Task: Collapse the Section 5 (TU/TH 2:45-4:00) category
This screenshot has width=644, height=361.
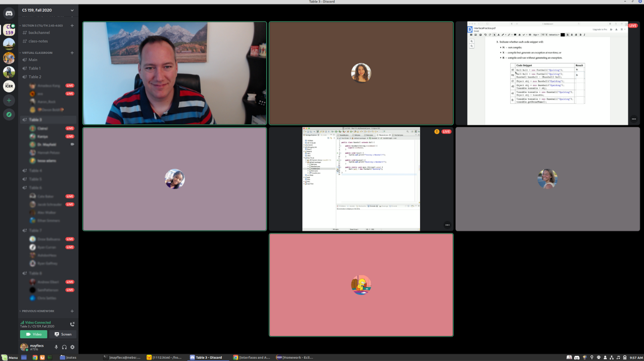Action: [41, 26]
